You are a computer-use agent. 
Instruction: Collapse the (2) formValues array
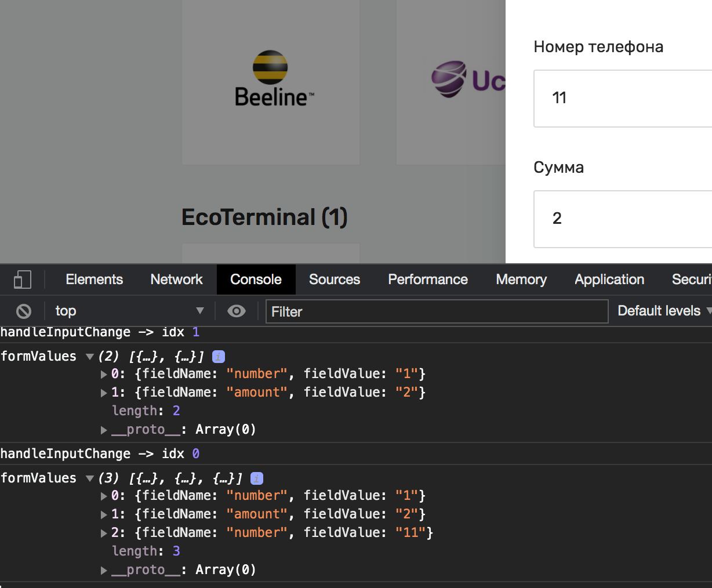(x=90, y=357)
